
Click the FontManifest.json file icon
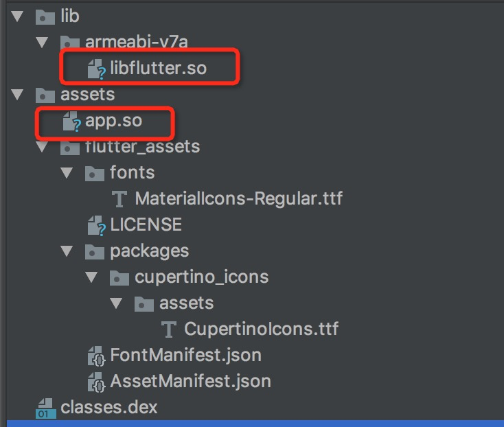96,356
